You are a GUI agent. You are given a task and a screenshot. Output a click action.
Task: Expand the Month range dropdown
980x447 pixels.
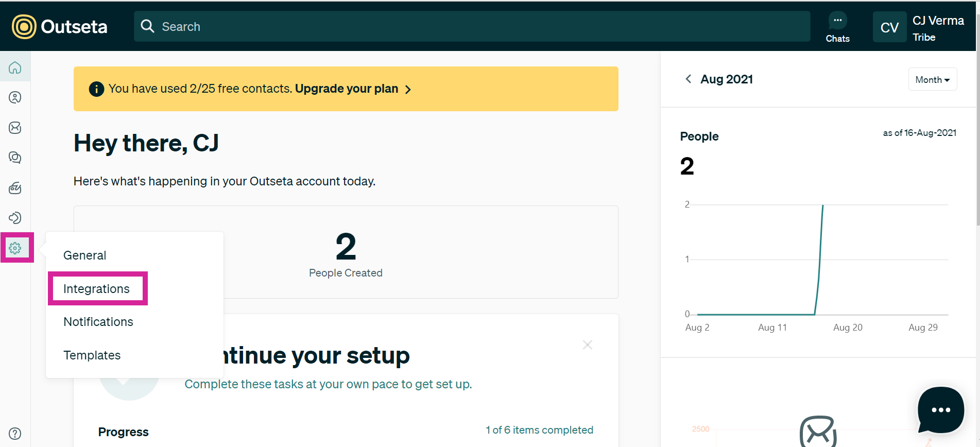tap(933, 79)
